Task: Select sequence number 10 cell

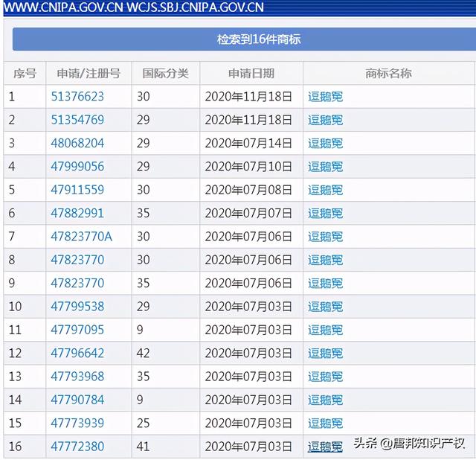Action: click(25, 306)
